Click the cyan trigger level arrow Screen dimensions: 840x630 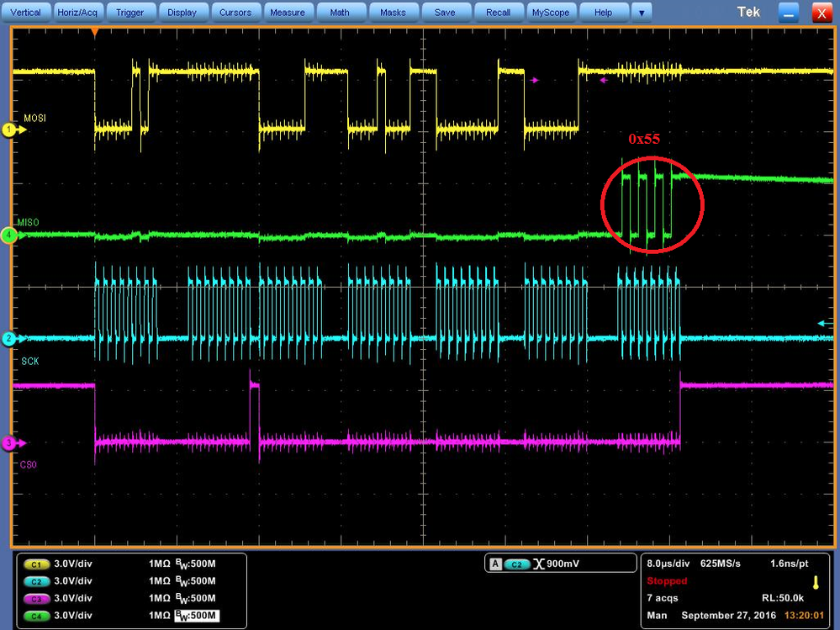[x=825, y=323]
